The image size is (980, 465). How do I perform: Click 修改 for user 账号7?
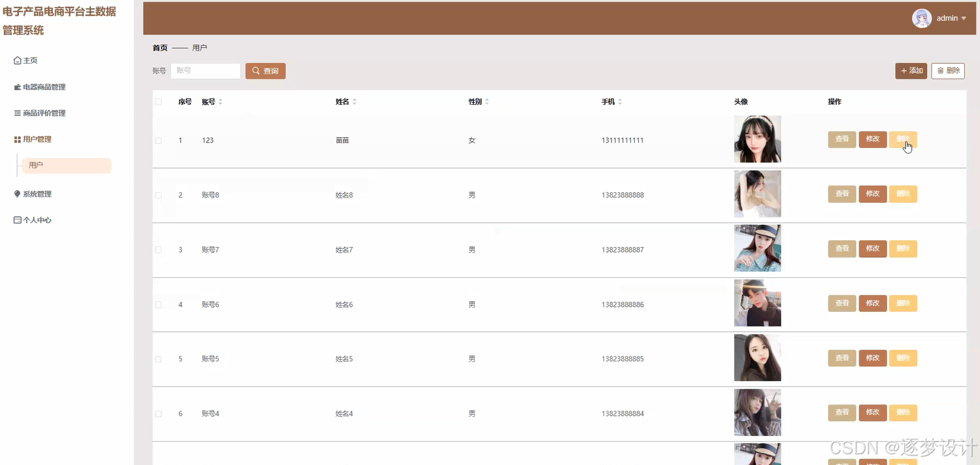pos(873,249)
